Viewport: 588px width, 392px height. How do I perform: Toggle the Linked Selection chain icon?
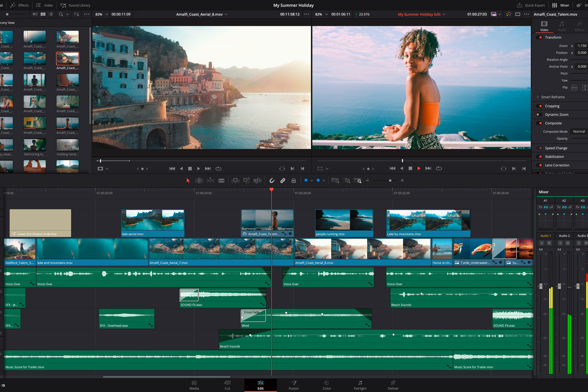click(x=283, y=181)
